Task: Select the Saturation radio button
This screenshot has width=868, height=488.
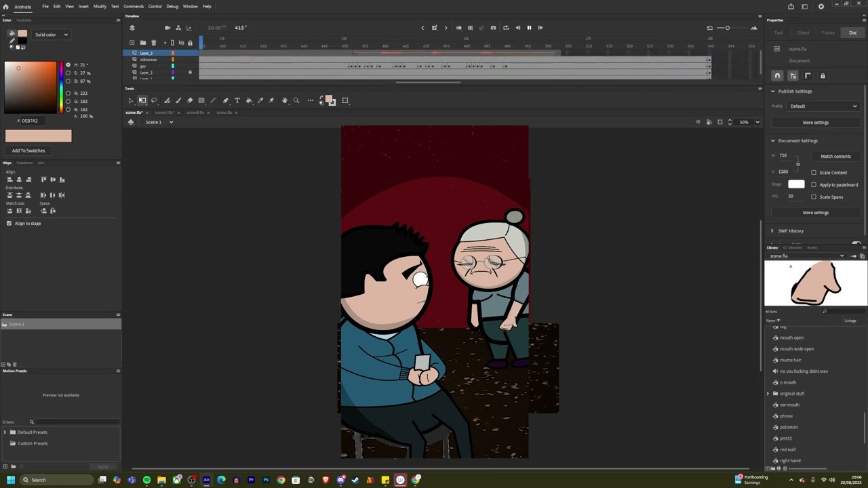Action: coord(68,73)
